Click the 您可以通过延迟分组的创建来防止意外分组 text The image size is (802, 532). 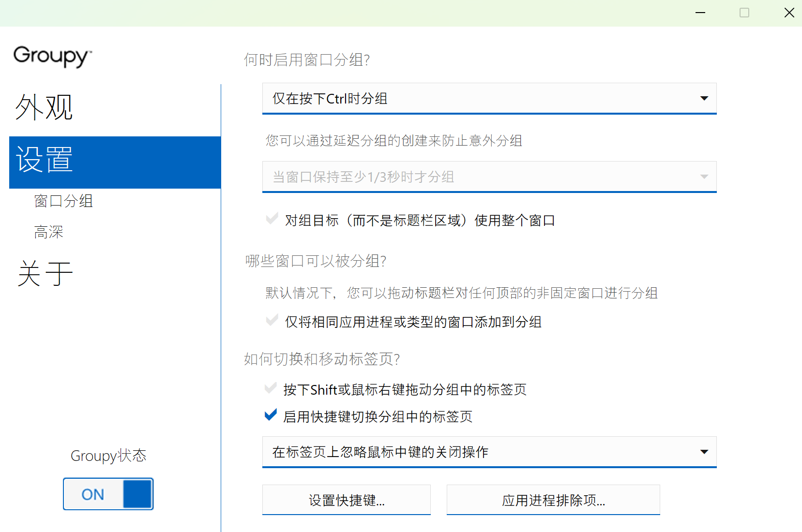click(x=393, y=141)
